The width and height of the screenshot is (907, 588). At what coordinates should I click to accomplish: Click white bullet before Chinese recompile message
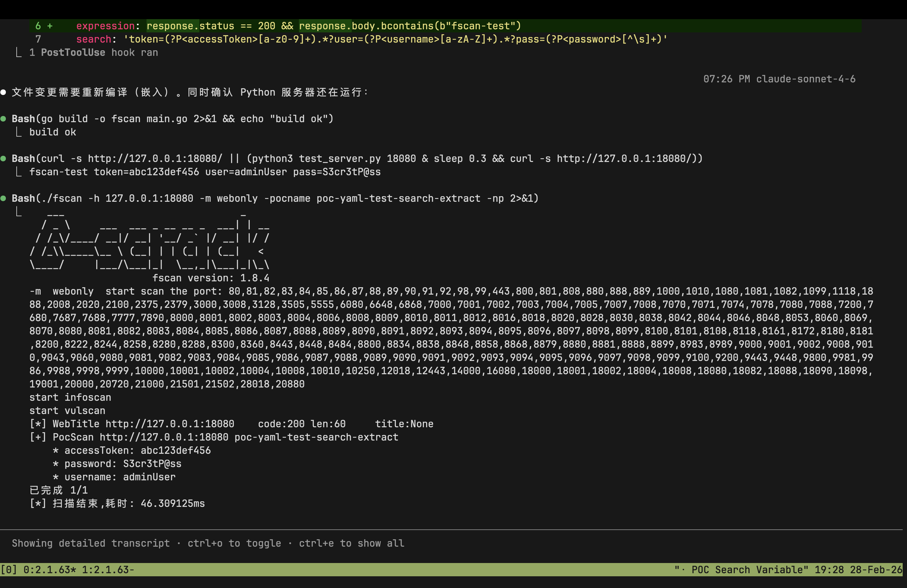pos(3,92)
